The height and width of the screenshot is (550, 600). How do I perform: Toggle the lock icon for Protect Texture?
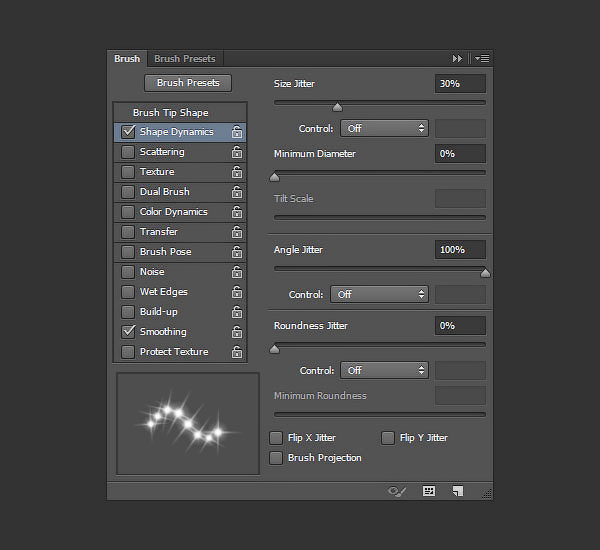point(237,352)
